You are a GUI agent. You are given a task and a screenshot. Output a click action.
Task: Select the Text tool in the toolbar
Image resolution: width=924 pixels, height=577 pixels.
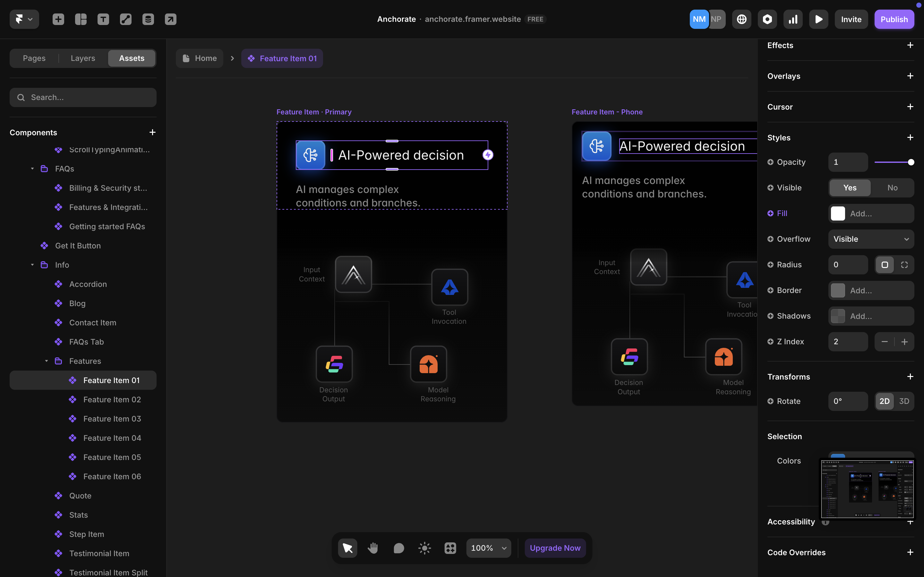pos(103,19)
